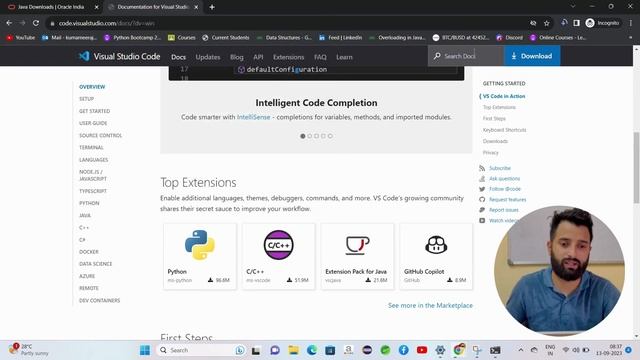Open Google Chrome in the taskbar
The width and height of the screenshot is (640, 360).
459,350
